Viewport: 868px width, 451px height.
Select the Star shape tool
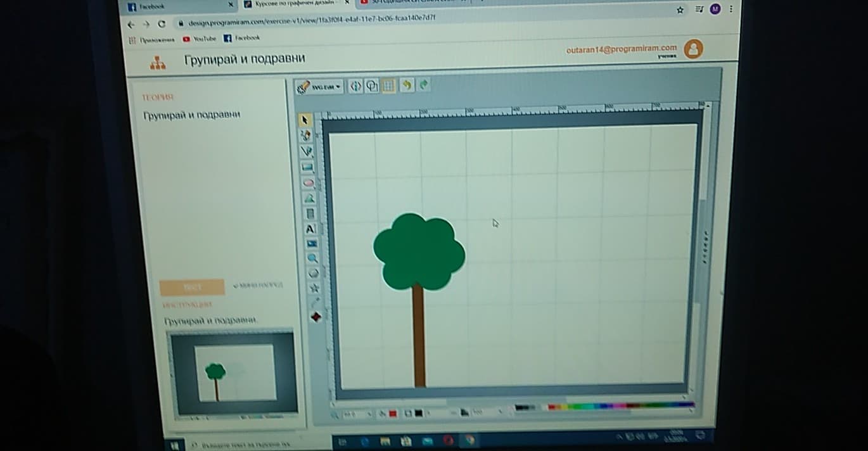point(314,288)
